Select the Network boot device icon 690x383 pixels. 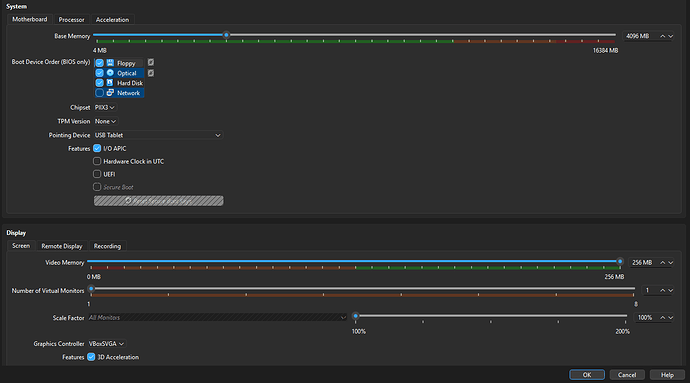(x=110, y=93)
